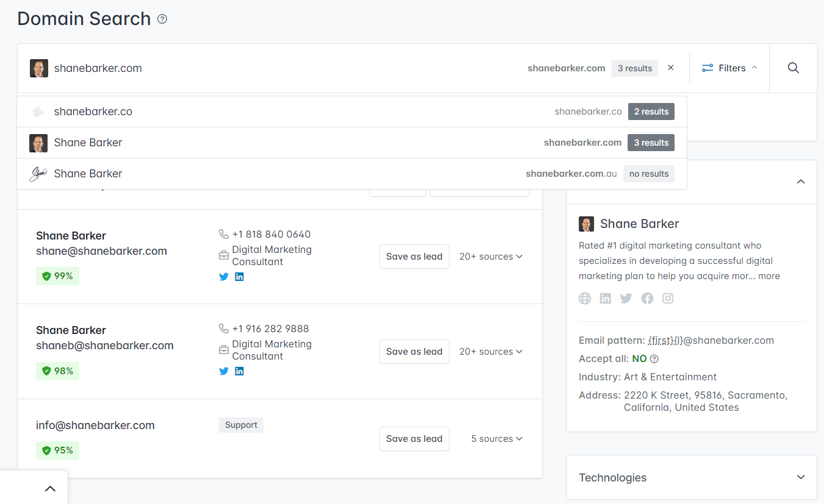Save shane@shanebarker.com as lead

click(x=414, y=257)
